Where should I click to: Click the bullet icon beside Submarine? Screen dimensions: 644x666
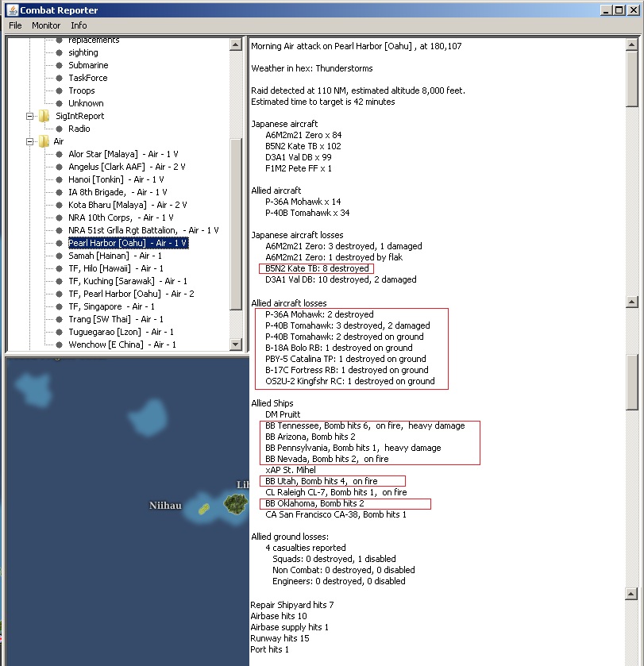60,65
